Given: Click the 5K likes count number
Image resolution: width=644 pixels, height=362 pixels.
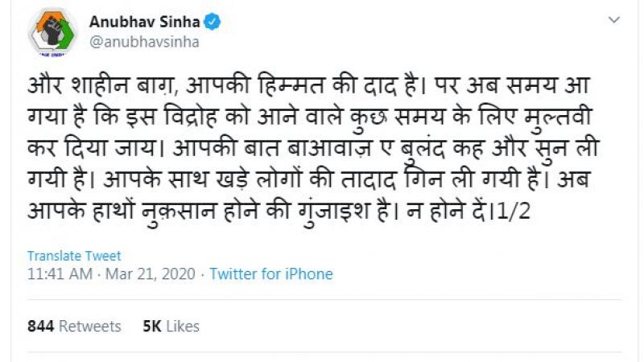Looking at the screenshot, I should (151, 327).
